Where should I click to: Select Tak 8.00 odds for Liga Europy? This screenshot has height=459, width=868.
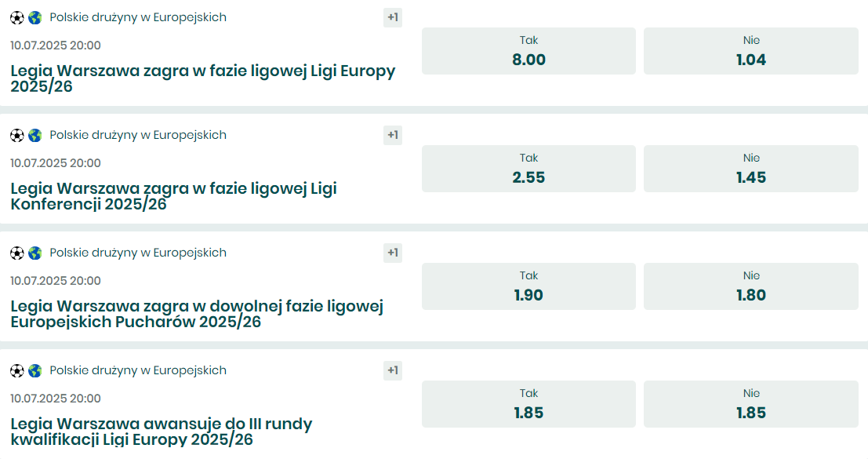(x=528, y=51)
